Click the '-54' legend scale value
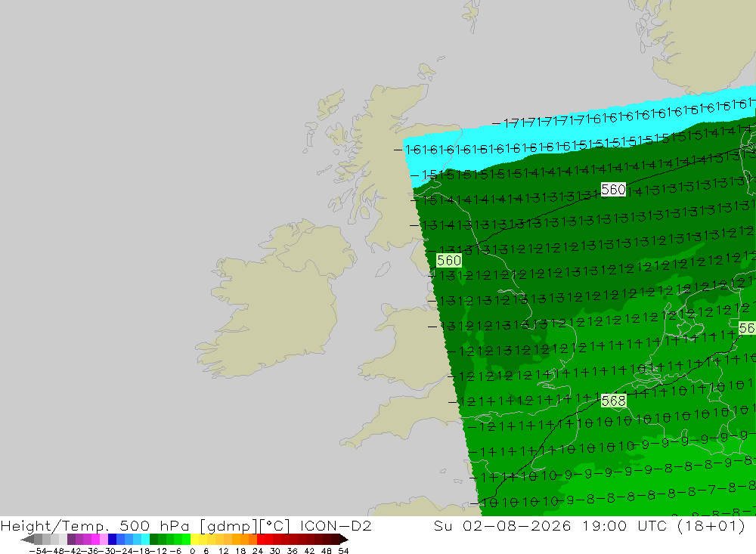756x554 pixels. (x=37, y=551)
